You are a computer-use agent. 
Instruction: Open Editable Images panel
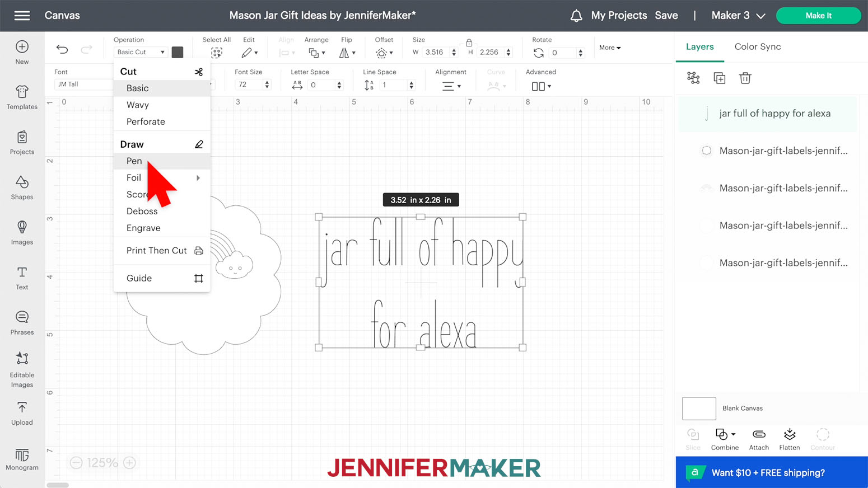coord(22,369)
